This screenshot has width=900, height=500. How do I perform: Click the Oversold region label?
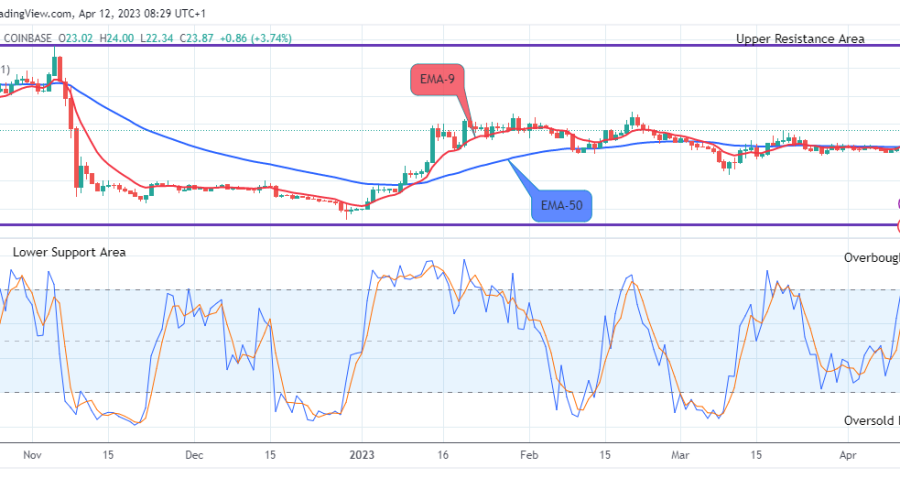[x=872, y=421]
